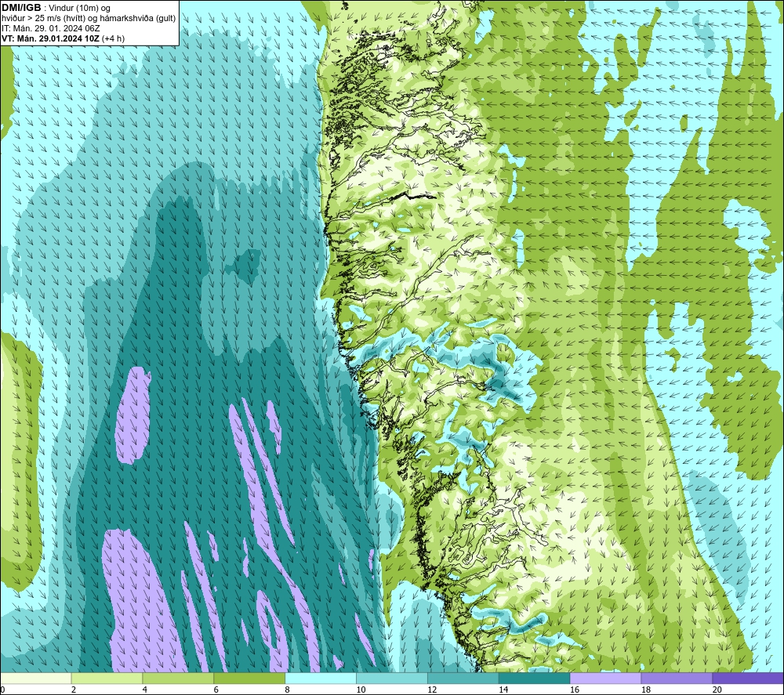Click the legend tick label "20"
Screen dimensions: 784x695
717,690
